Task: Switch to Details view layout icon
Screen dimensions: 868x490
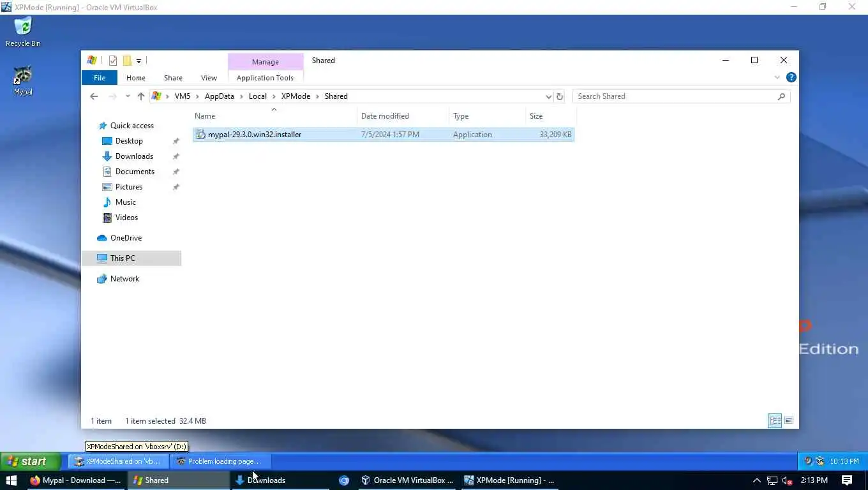Action: pos(775,421)
